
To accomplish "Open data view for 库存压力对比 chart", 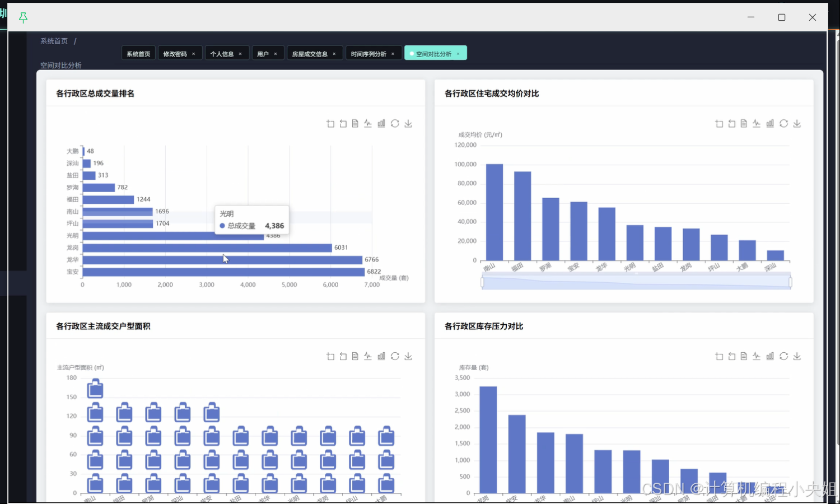I will [744, 356].
